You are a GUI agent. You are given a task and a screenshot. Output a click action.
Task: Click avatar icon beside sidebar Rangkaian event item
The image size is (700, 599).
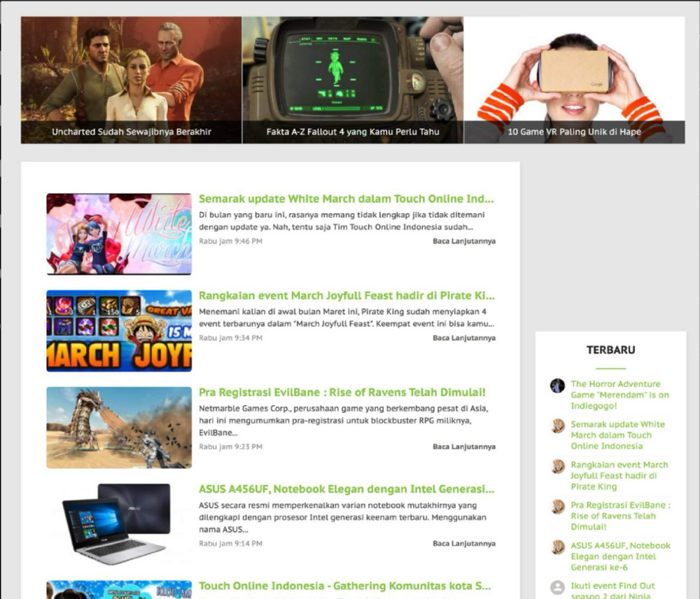[x=558, y=467]
